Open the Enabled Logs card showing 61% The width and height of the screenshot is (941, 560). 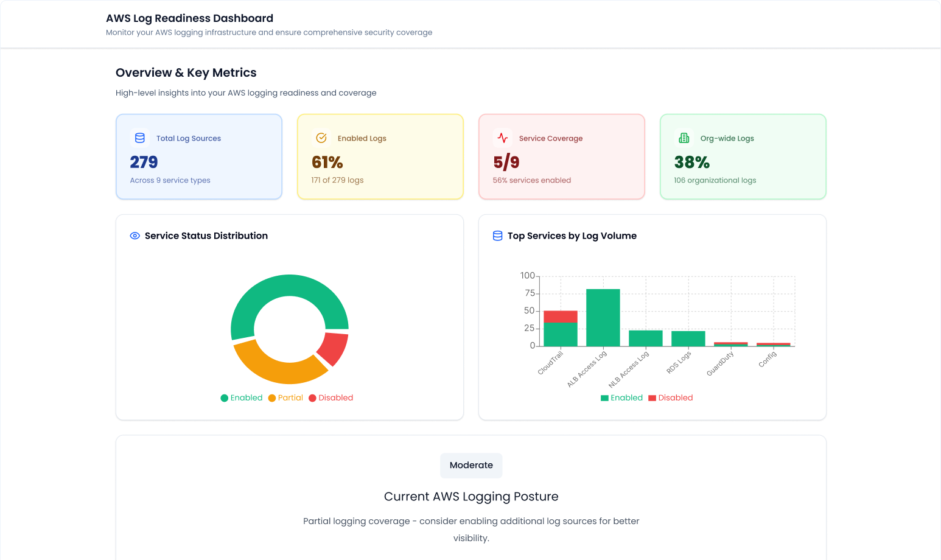[x=380, y=156]
